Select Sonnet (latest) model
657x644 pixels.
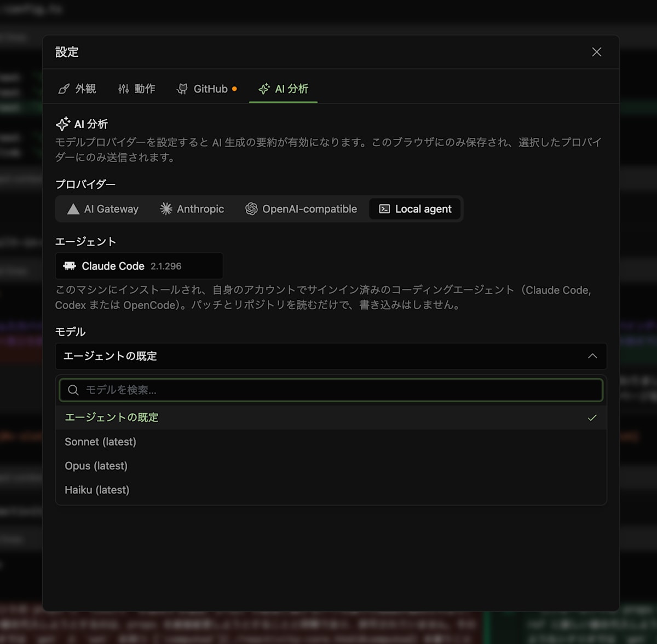point(331,442)
